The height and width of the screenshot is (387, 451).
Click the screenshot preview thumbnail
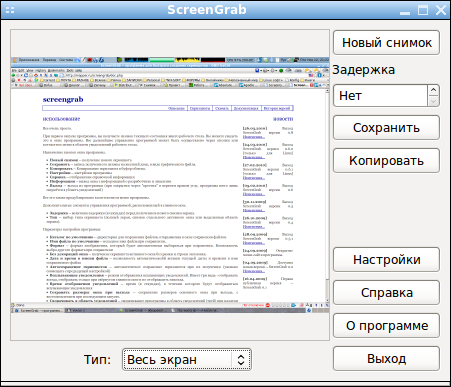pyautogui.click(x=170, y=185)
